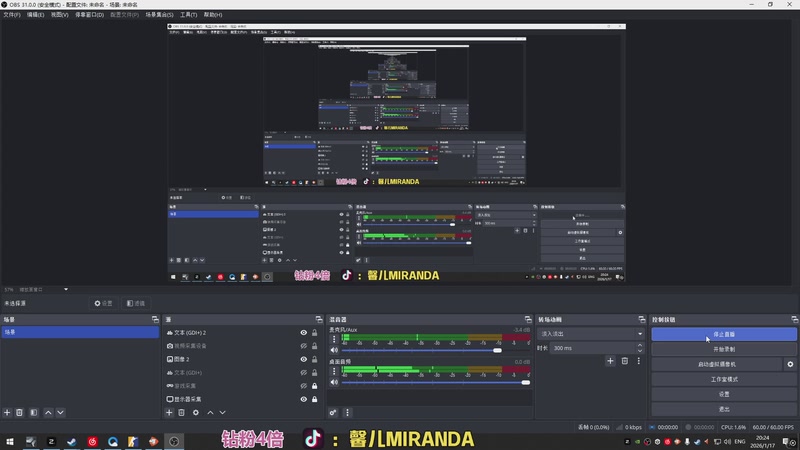
Task: Decrease the transition duration with down arrow
Action: [x=640, y=351]
